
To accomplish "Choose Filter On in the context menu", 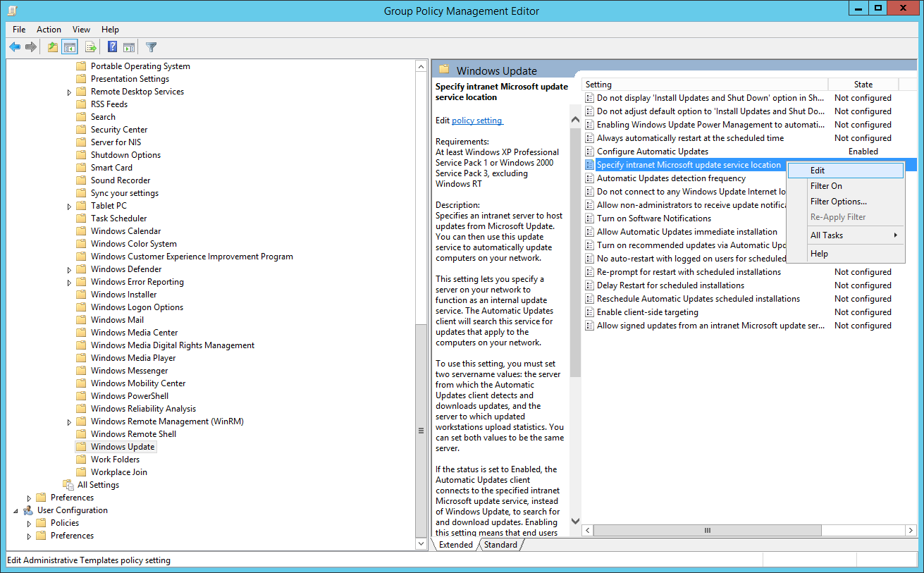I will coord(846,186).
